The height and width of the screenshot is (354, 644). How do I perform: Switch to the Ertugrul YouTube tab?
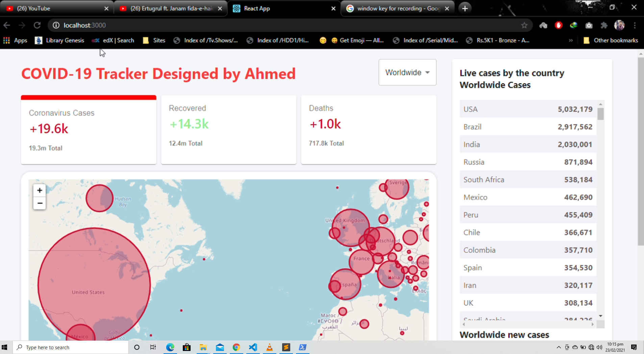click(x=171, y=8)
